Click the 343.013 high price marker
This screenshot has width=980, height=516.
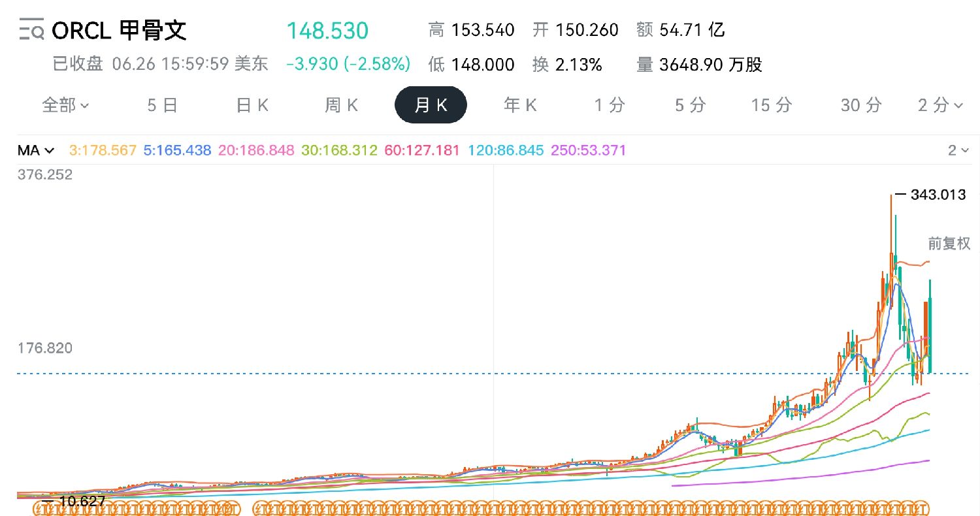[x=930, y=195]
